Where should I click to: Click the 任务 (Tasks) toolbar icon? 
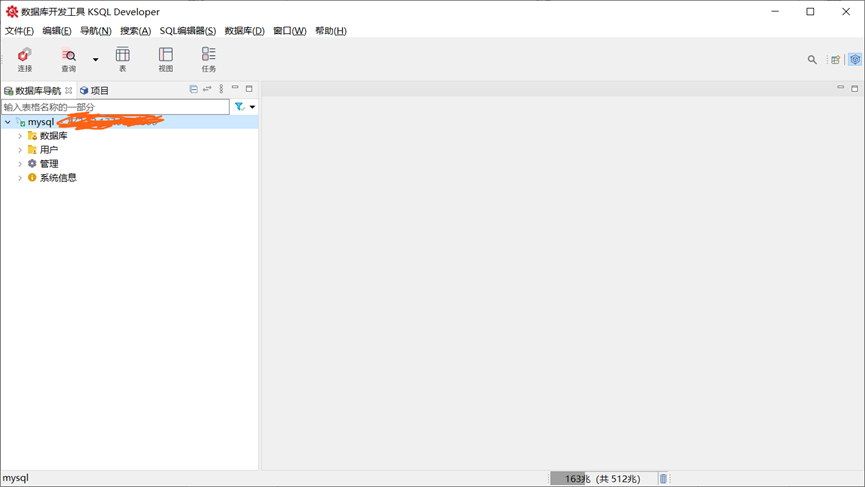point(208,59)
